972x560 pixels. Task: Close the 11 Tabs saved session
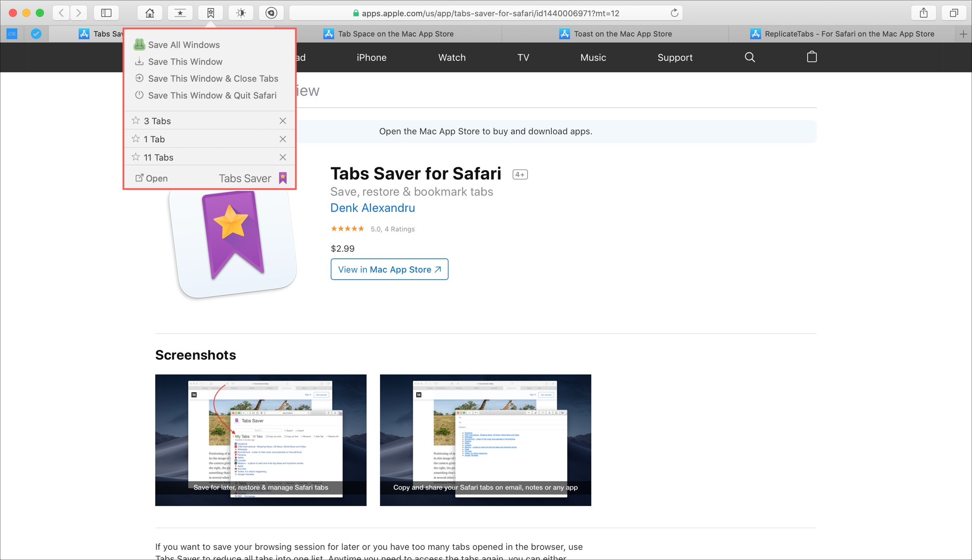tap(283, 157)
